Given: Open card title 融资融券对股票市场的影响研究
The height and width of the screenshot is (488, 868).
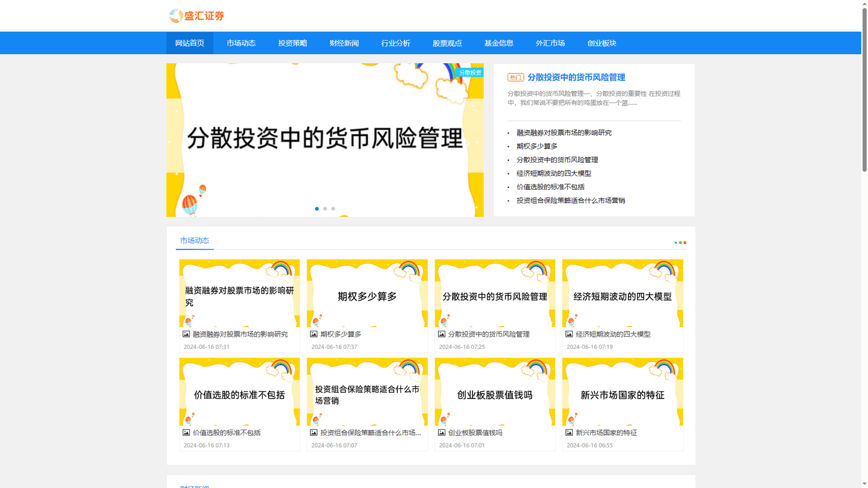Looking at the screenshot, I should [x=241, y=334].
